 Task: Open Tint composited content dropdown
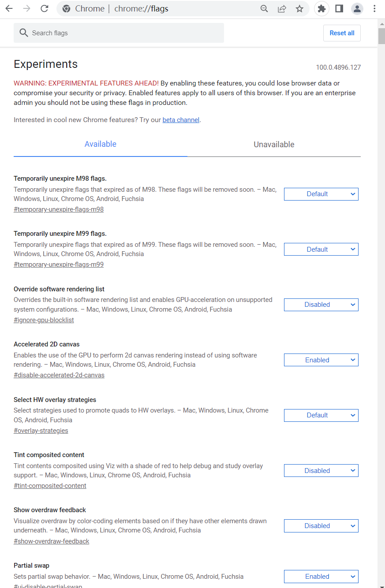pos(321,471)
